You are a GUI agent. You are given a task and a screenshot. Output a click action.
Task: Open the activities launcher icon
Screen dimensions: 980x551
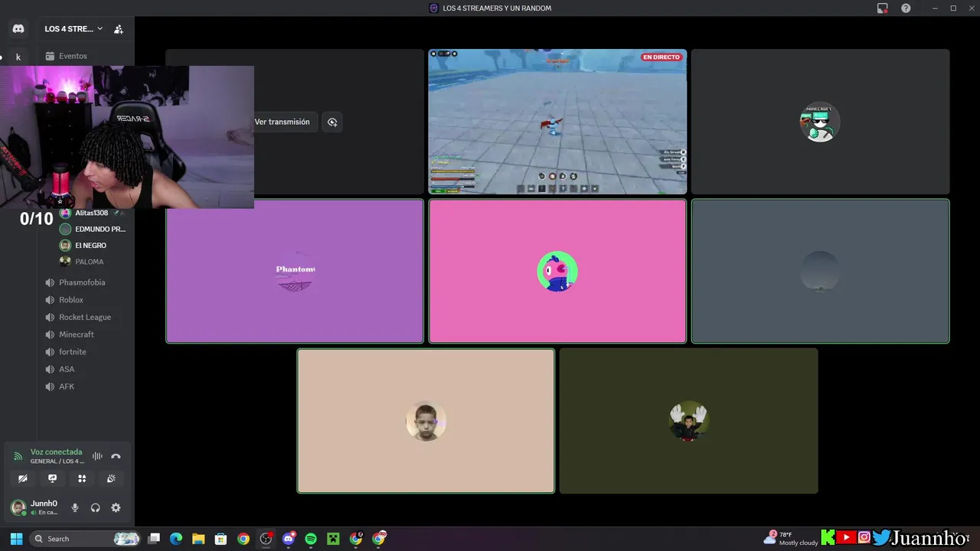[x=82, y=478]
